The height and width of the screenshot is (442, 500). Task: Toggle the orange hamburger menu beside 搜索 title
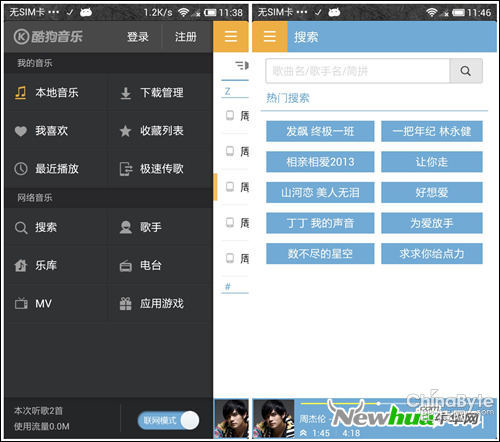[270, 36]
